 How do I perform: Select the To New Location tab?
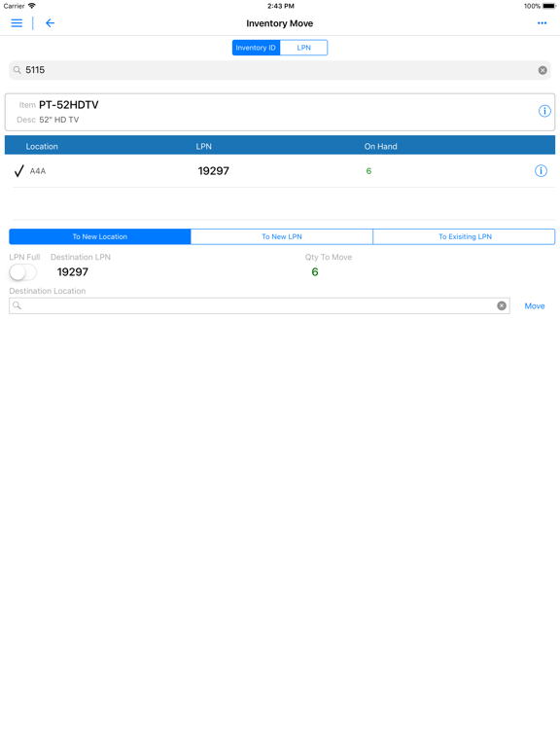tap(100, 236)
